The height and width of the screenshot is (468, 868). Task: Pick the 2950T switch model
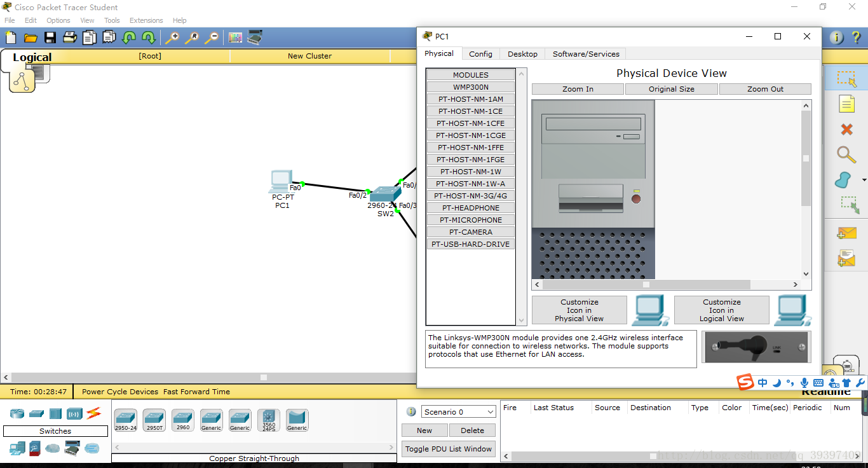click(154, 420)
